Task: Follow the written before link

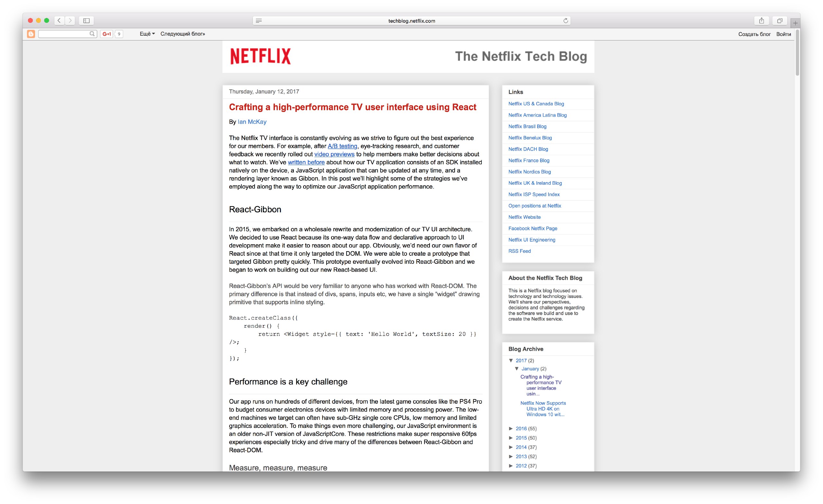Action: pyautogui.click(x=306, y=162)
